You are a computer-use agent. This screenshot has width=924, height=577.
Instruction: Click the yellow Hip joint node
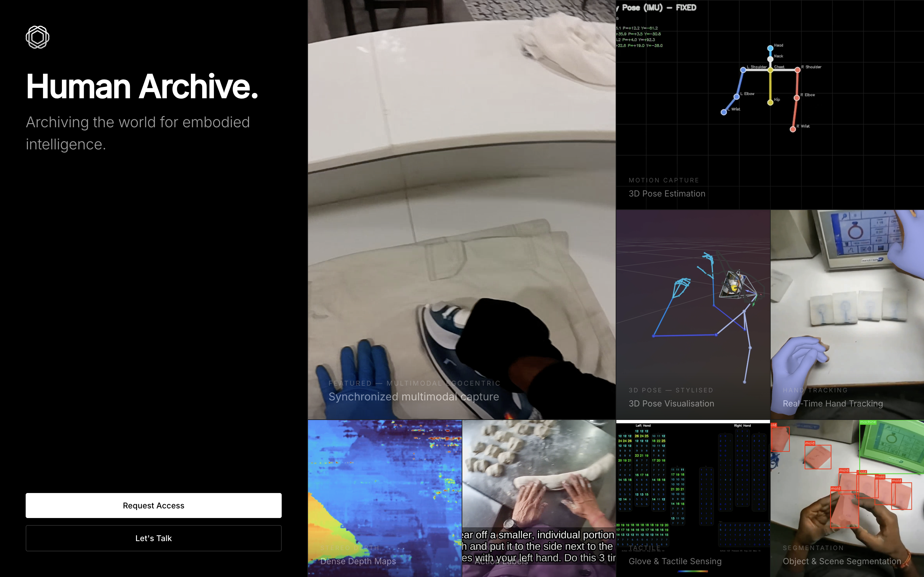(770, 103)
